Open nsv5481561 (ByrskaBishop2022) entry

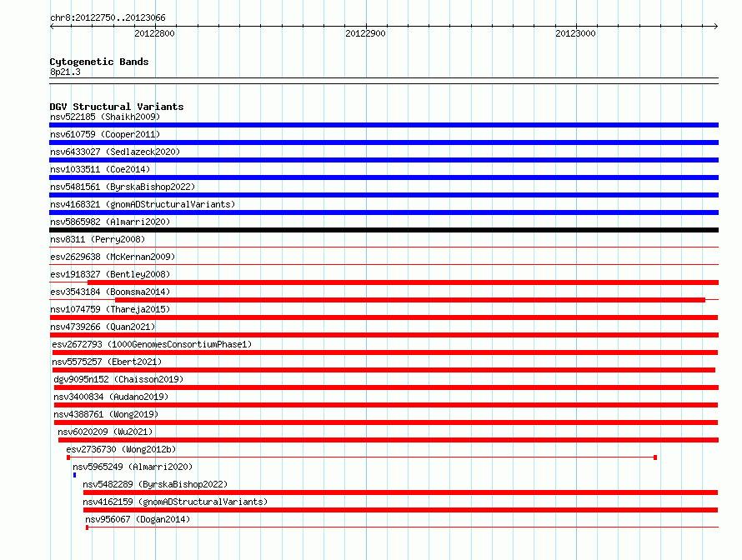(x=123, y=187)
